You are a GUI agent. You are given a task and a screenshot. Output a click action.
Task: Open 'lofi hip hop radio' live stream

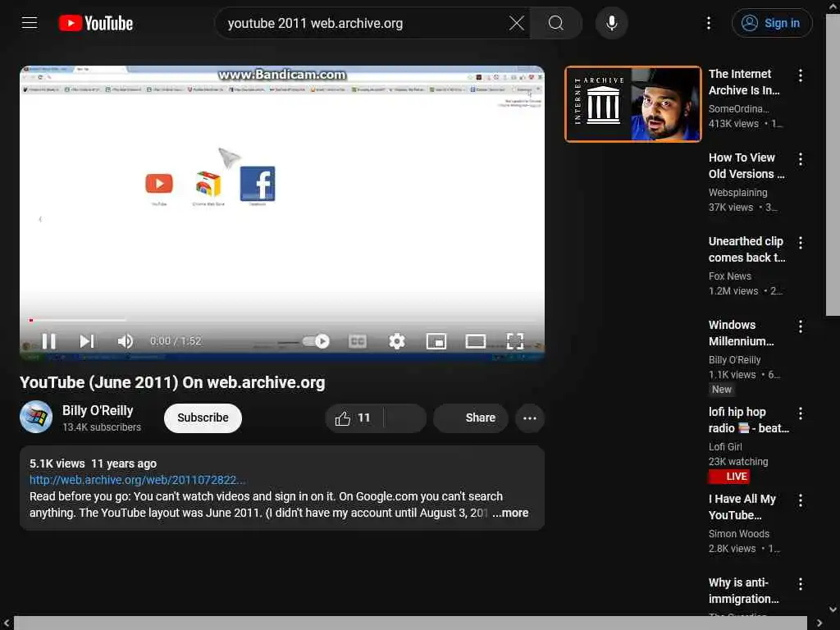click(748, 420)
